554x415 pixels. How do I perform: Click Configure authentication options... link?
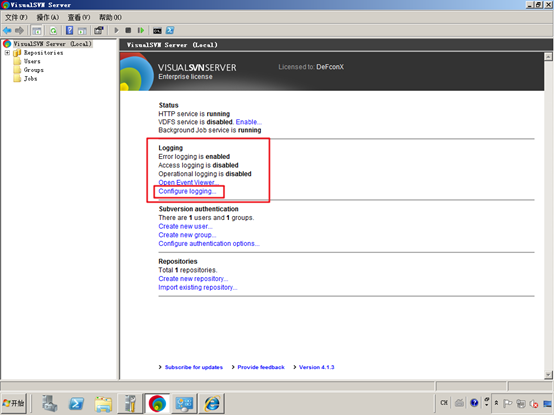[x=209, y=243]
